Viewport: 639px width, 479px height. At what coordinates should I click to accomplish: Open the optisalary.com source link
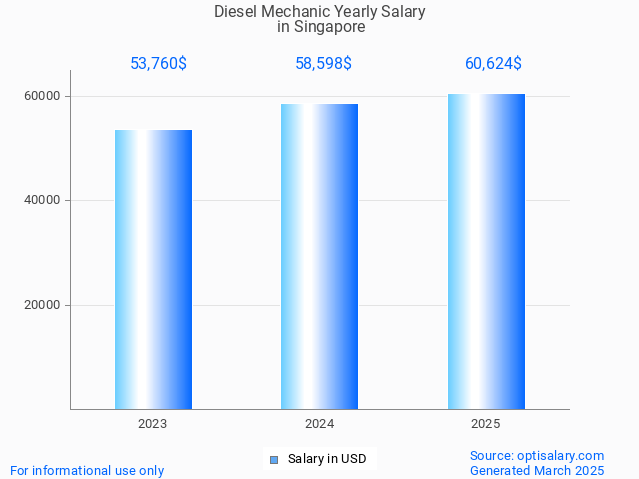coord(537,455)
